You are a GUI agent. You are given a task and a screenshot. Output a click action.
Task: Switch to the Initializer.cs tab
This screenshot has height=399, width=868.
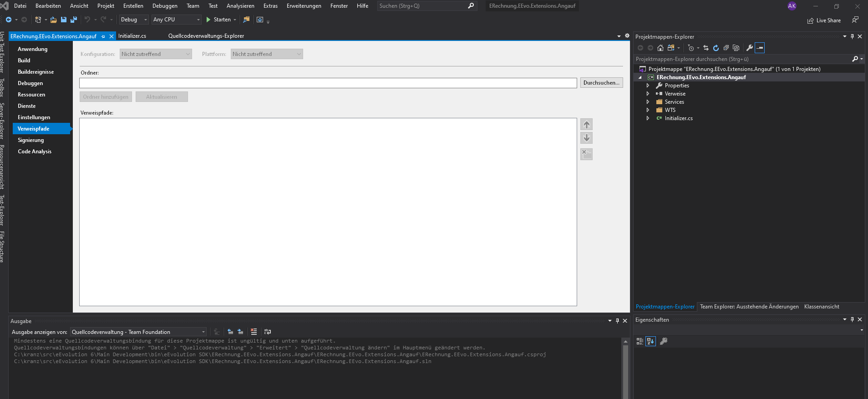coord(132,36)
